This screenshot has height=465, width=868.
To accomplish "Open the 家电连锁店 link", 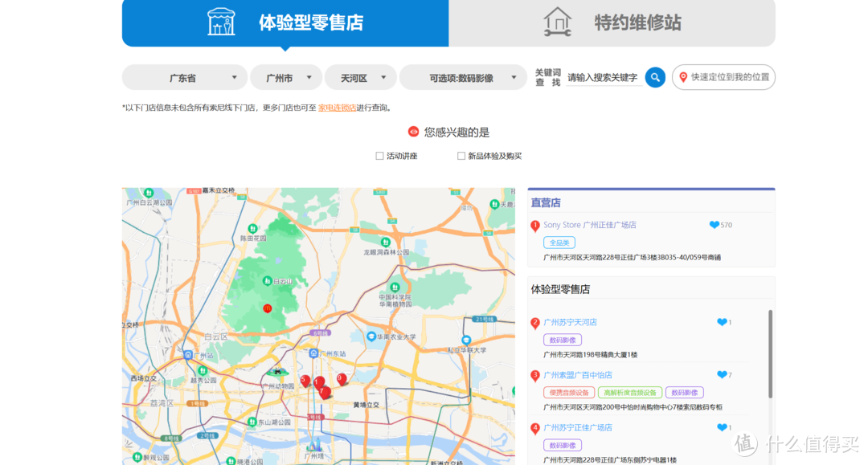I will point(337,108).
